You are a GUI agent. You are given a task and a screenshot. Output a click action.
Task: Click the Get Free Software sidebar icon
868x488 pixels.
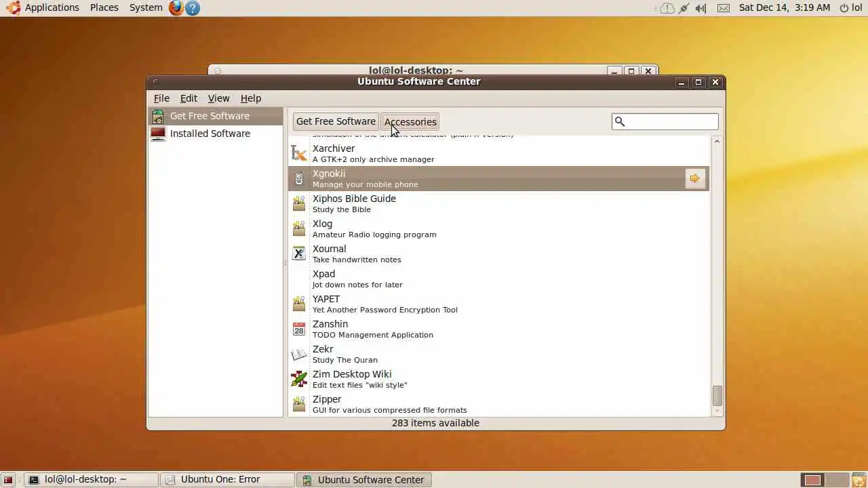[x=158, y=116]
